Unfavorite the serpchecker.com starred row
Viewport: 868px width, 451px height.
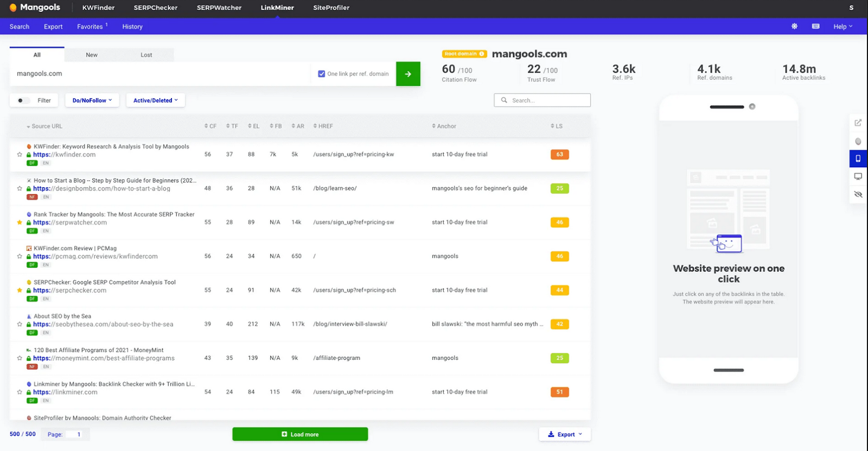[20, 290]
